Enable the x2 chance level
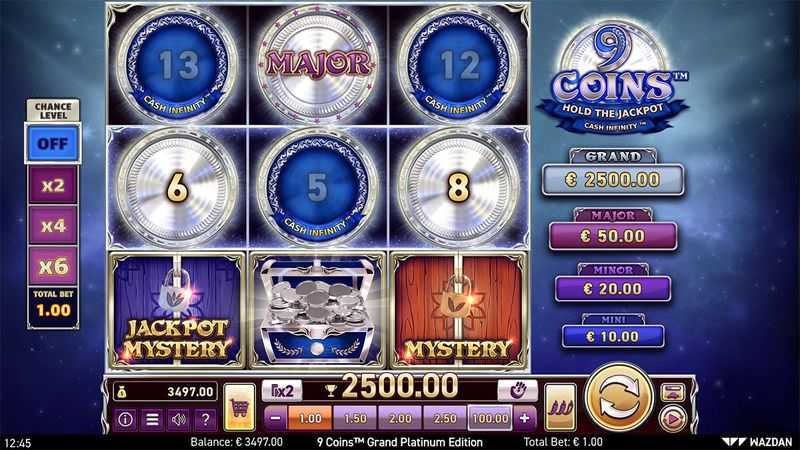Screen dimensions: 800x450 [53, 185]
